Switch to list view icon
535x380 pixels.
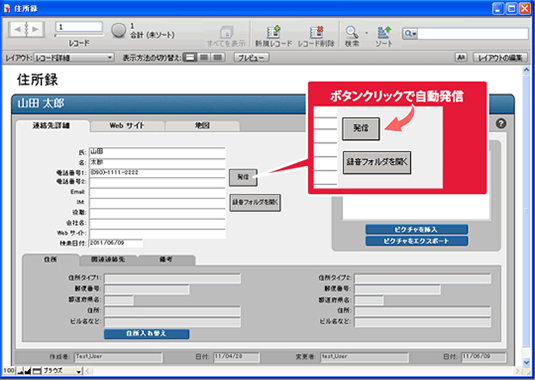(204, 57)
